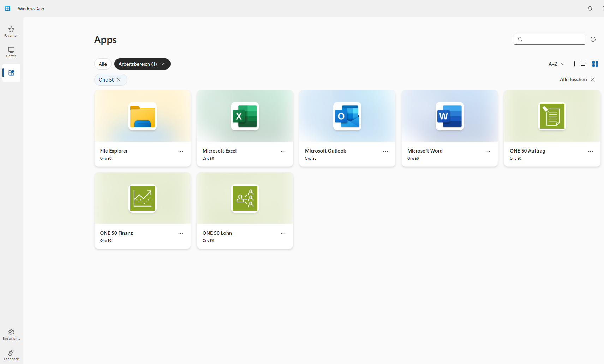Select the Apps sidebar icon

pos(11,73)
